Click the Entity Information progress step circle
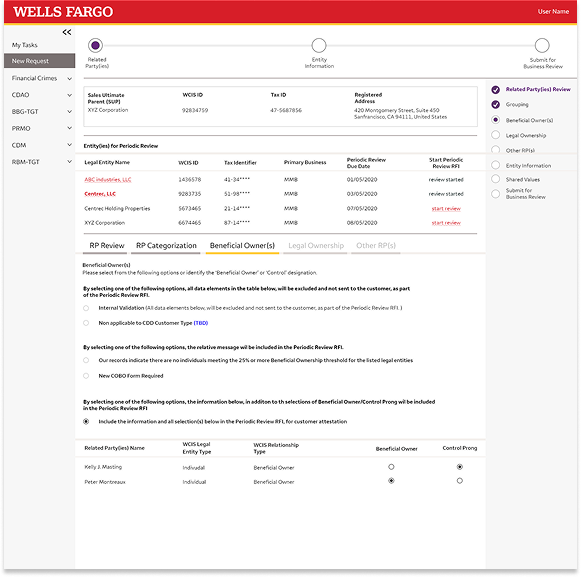581x577 pixels. coord(319,45)
